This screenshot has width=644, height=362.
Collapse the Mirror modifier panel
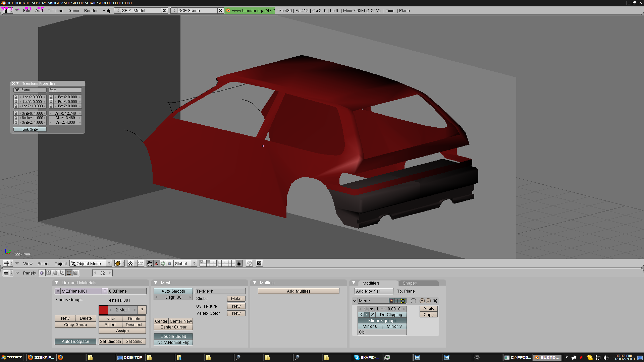pos(355,301)
